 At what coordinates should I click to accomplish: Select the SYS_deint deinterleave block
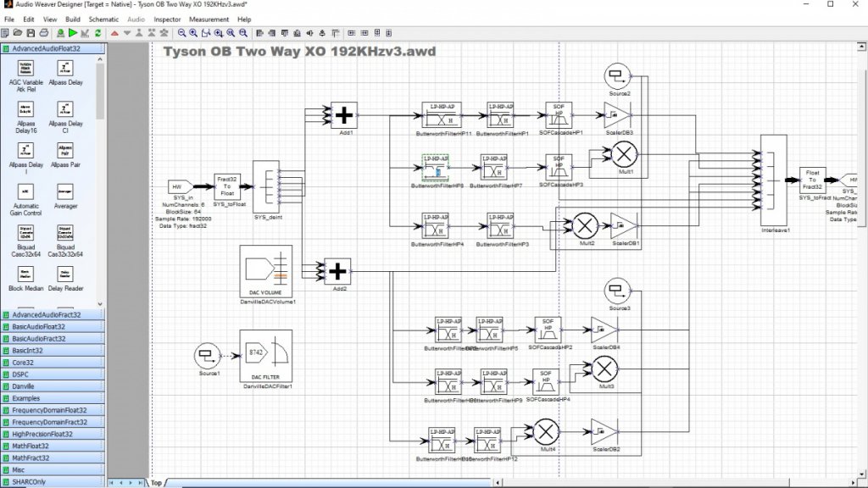[266, 187]
